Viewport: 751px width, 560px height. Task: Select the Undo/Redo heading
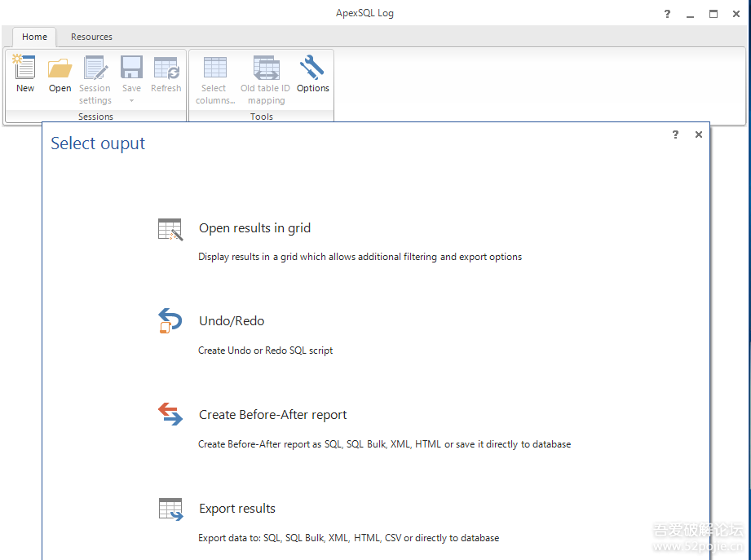tap(232, 320)
